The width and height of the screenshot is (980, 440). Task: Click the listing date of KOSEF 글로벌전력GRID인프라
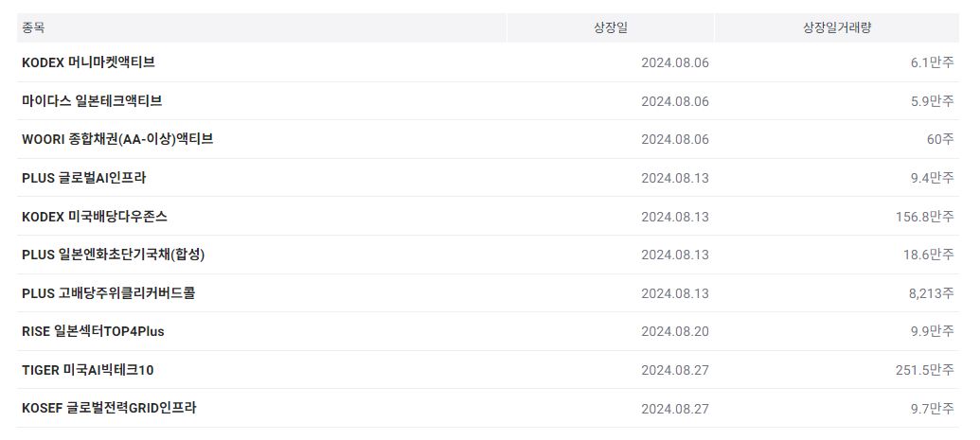[x=674, y=409]
